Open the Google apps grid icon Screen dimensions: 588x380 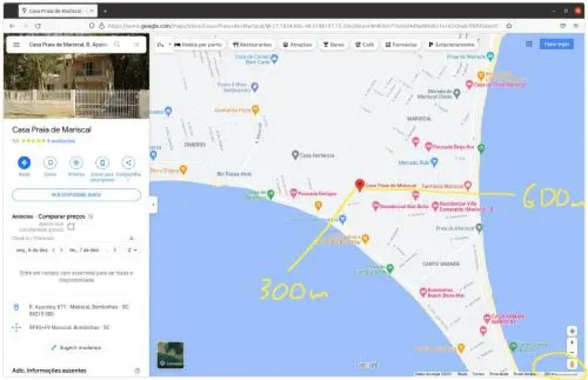(529, 44)
